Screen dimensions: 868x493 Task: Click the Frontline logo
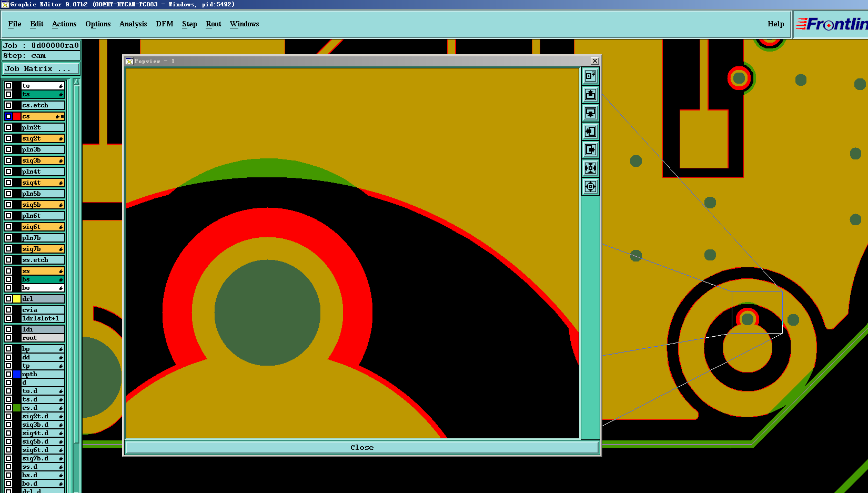point(831,24)
